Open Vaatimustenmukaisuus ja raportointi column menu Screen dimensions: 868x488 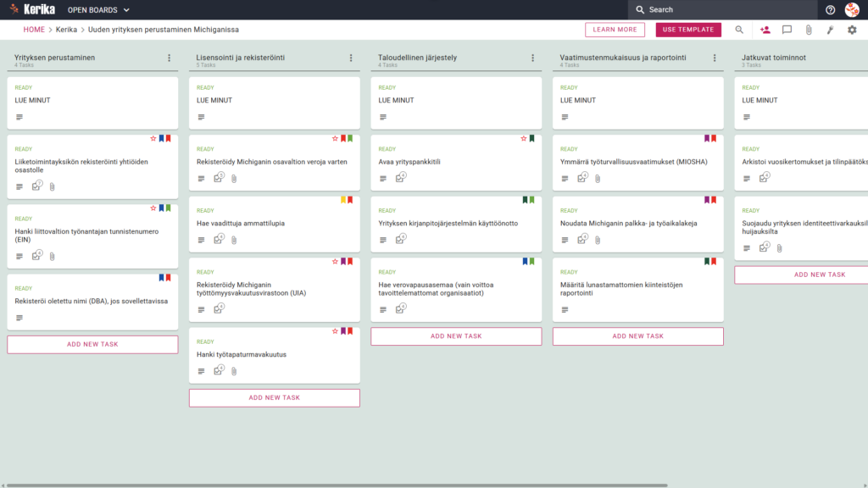[715, 58]
